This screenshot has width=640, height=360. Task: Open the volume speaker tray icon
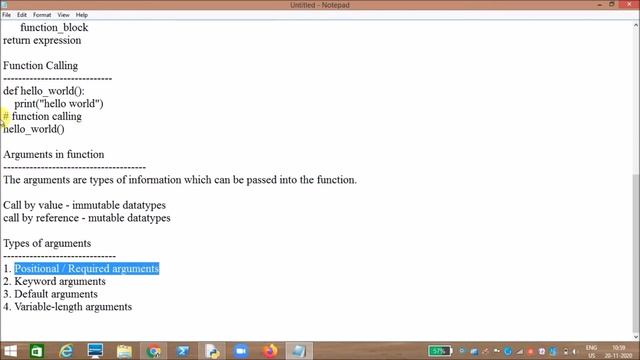pos(575,351)
